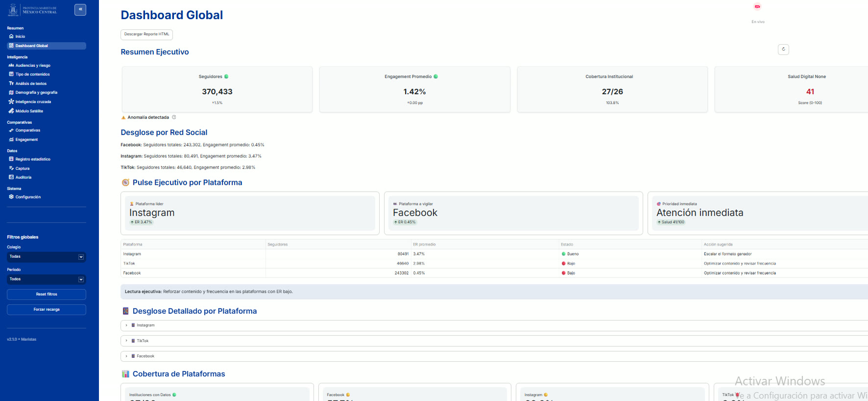Click the version label v2.1.0 • Maristas
The height and width of the screenshot is (401, 868).
point(22,339)
